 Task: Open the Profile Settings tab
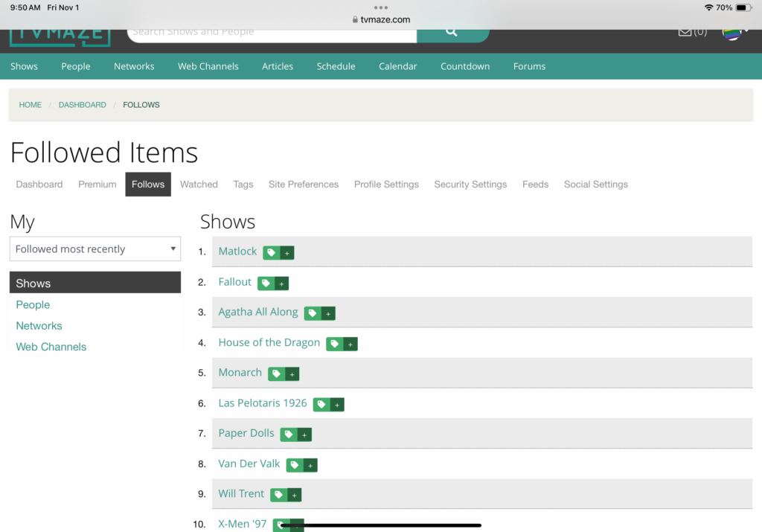point(386,184)
